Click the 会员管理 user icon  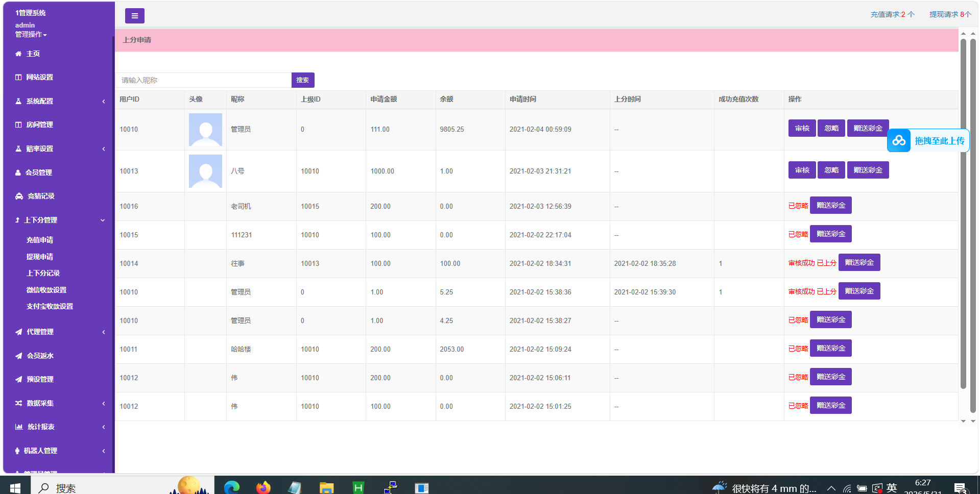18,172
